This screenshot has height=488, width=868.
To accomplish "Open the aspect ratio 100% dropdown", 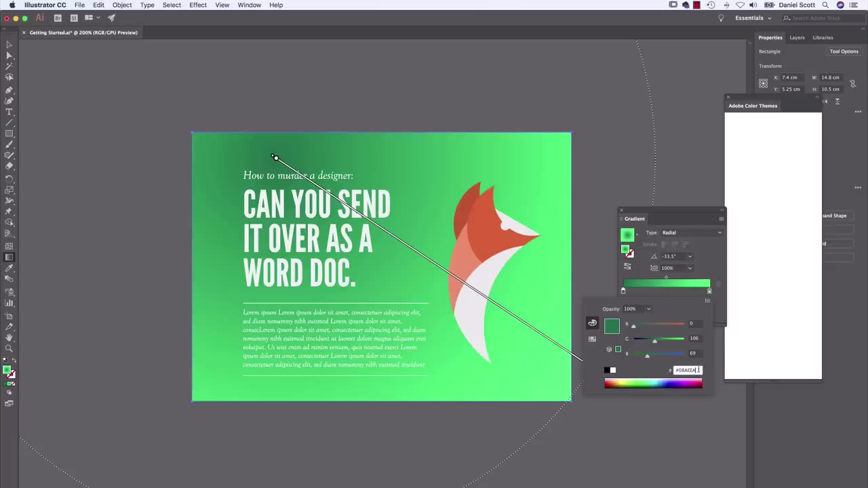I will point(690,268).
